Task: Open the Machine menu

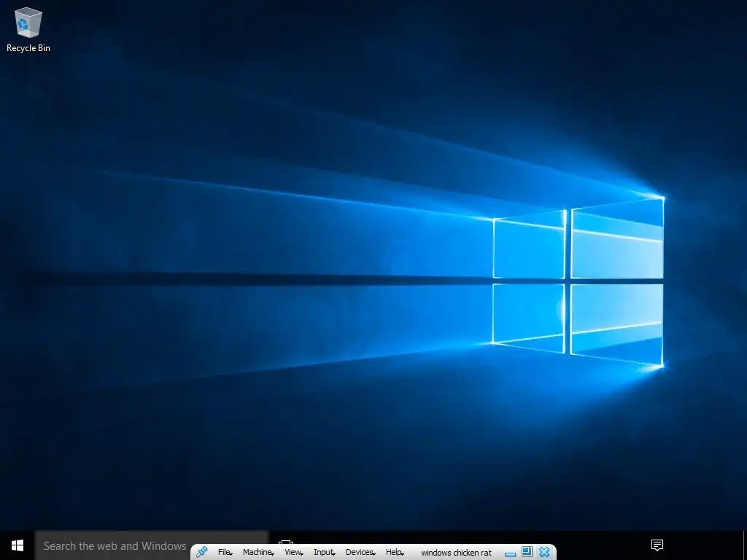Action: (258, 553)
